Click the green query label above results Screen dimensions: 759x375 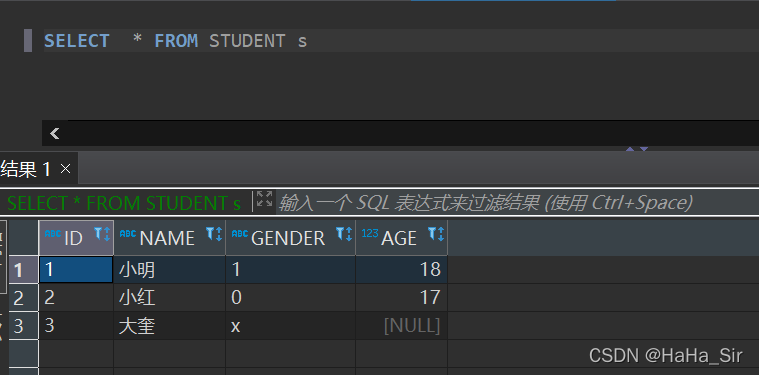pyautogui.click(x=124, y=203)
